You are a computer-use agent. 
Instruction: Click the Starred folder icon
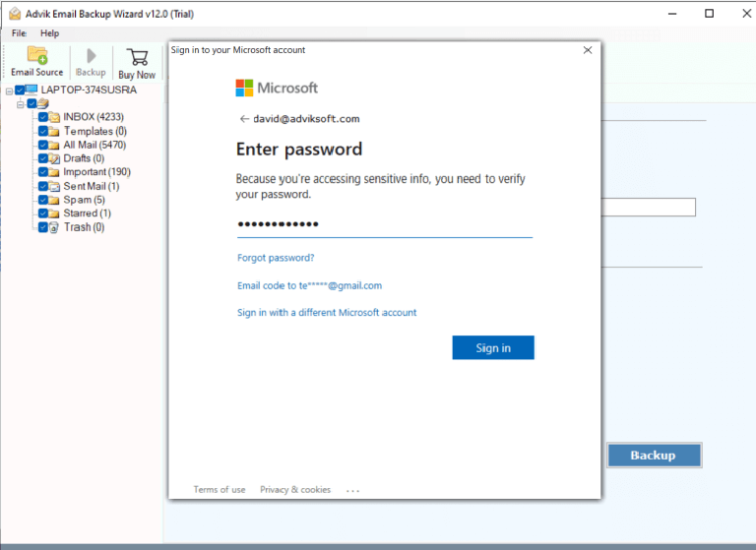tap(54, 214)
